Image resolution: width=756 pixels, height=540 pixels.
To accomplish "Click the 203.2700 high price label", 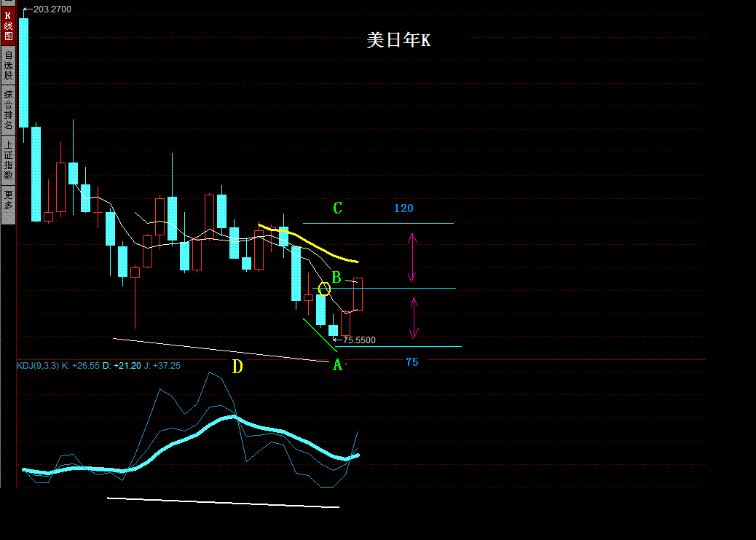I will click(52, 9).
